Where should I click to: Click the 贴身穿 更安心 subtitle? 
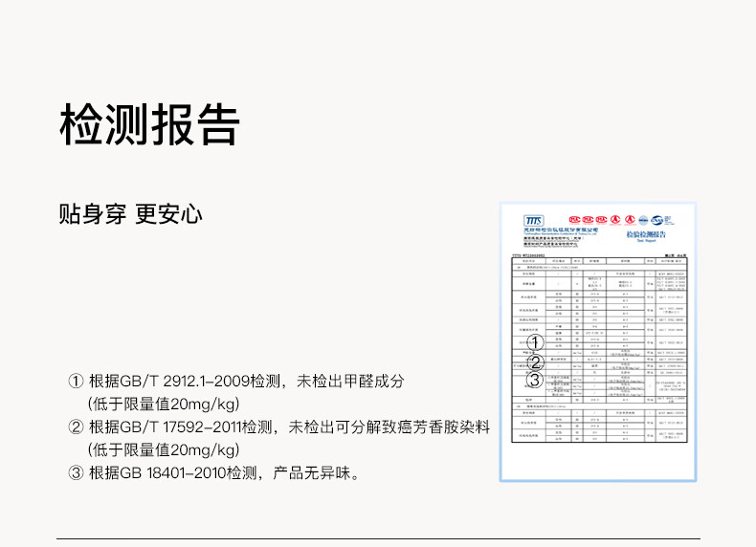coord(130,214)
